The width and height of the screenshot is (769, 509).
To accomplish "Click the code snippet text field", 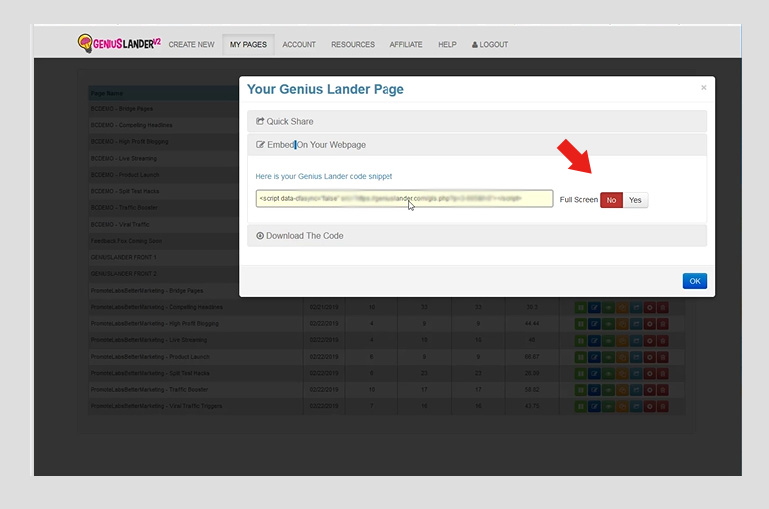I will tap(404, 199).
